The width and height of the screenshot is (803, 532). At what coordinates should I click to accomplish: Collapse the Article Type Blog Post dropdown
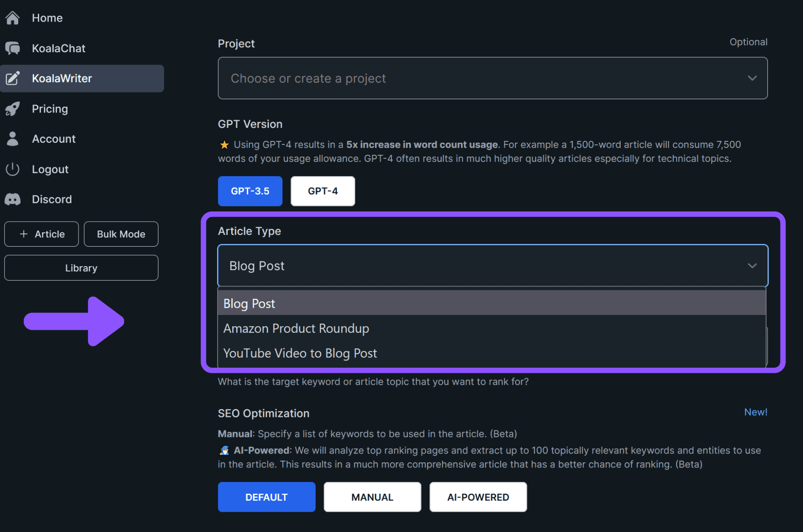(492, 266)
